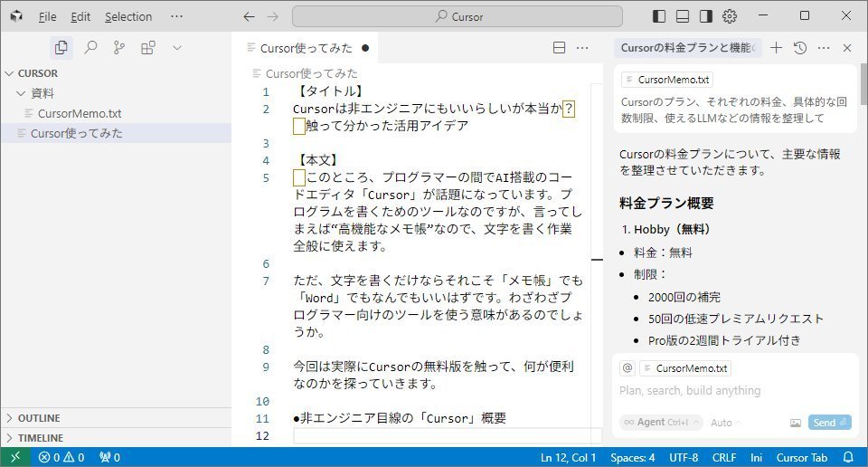Change encoding via UTF-8 status item

pos(684,458)
